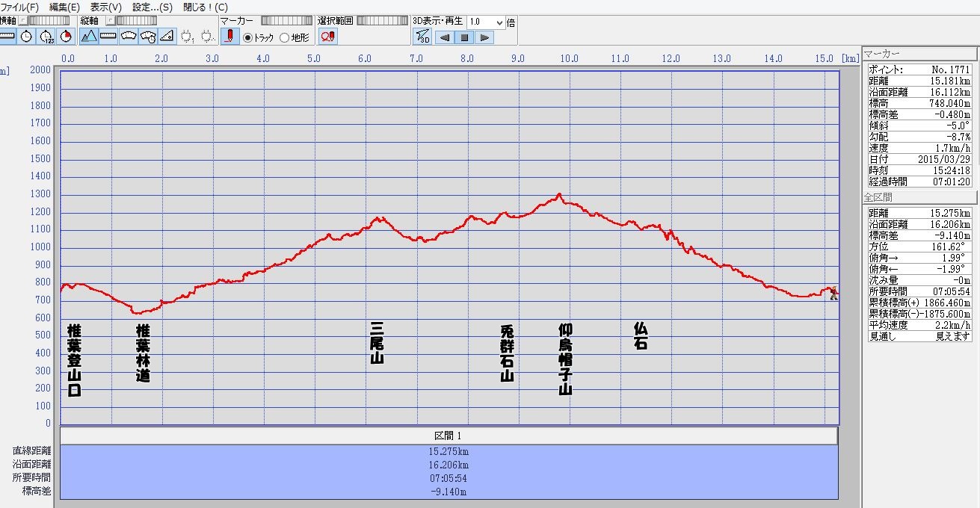980x508 pixels.
Task: Click the 2000 elevation axis label
Action: pos(40,69)
